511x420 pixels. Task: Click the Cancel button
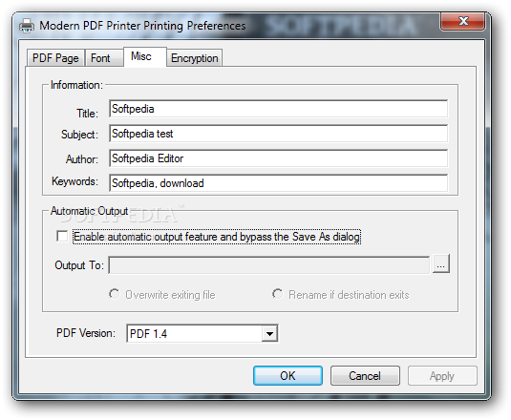[x=365, y=376]
